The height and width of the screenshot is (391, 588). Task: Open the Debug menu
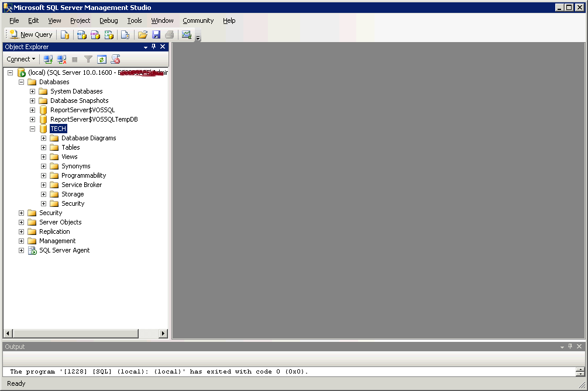[x=109, y=20]
